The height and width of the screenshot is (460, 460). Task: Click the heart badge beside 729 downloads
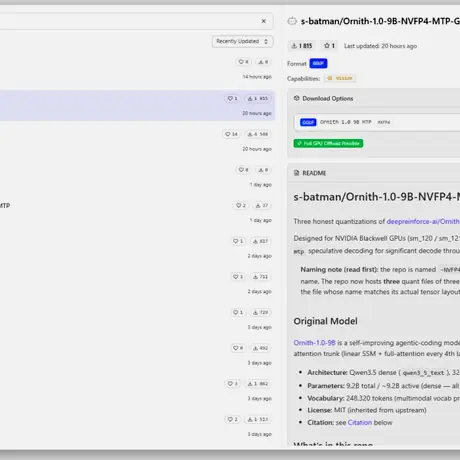coord(238,312)
